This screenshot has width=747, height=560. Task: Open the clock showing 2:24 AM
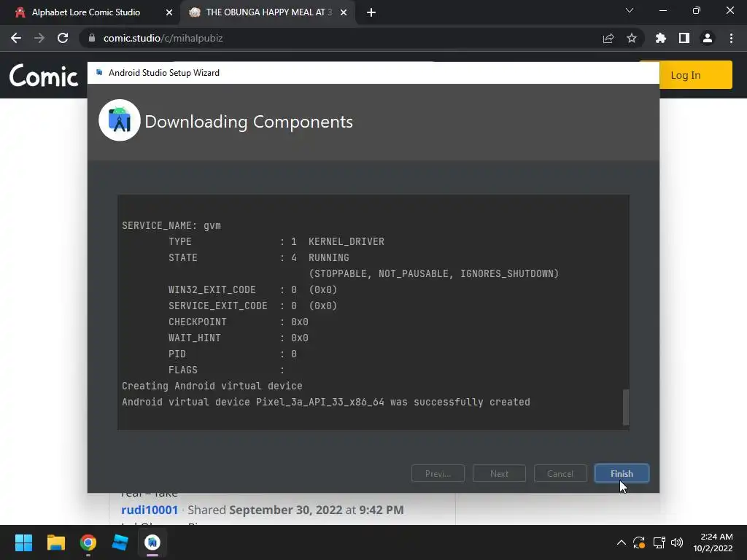coord(713,542)
